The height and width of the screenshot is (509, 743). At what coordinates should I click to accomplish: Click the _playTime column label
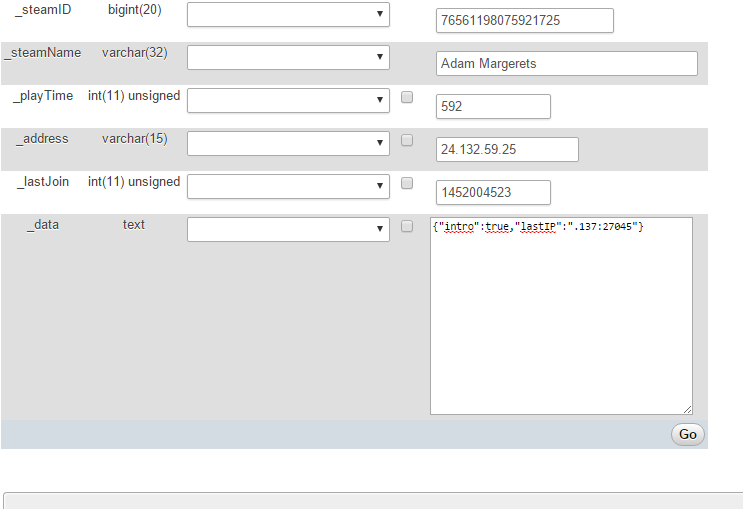(x=43, y=96)
